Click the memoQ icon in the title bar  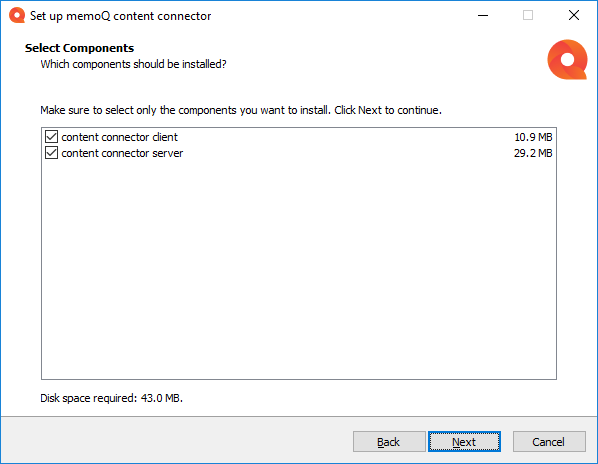[x=17, y=16]
